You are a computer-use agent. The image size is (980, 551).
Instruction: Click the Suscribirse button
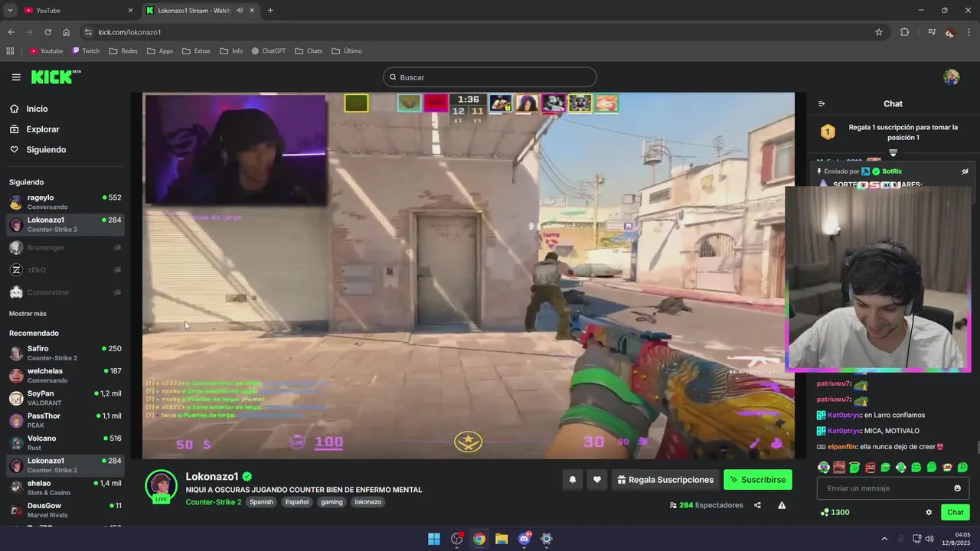[x=758, y=480]
